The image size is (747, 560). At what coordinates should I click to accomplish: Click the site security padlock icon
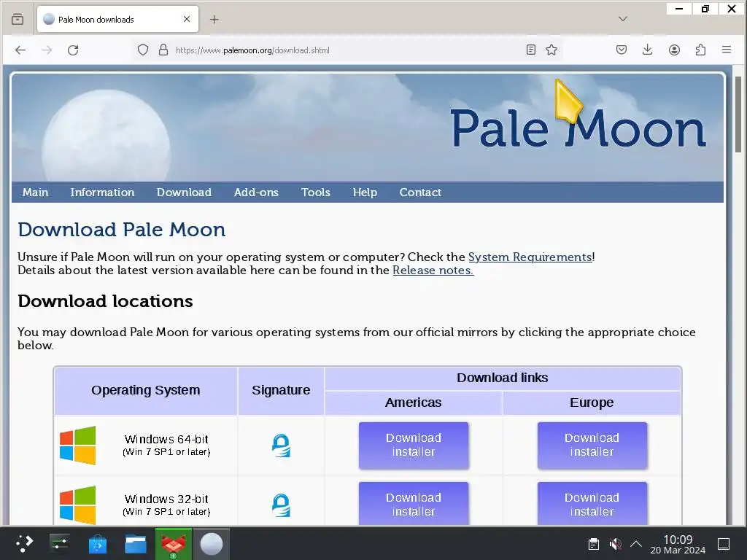coord(163,50)
